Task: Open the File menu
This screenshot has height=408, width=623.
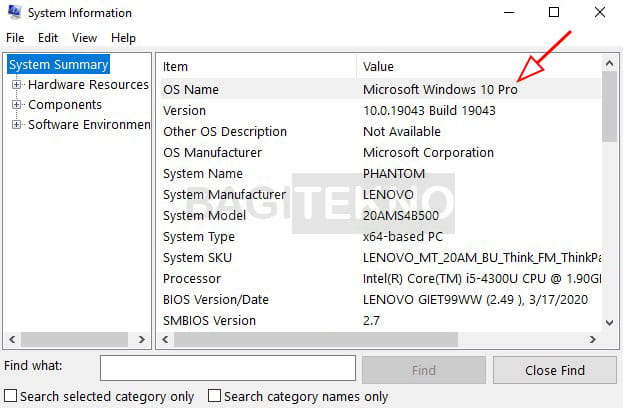Action: pyautogui.click(x=15, y=38)
